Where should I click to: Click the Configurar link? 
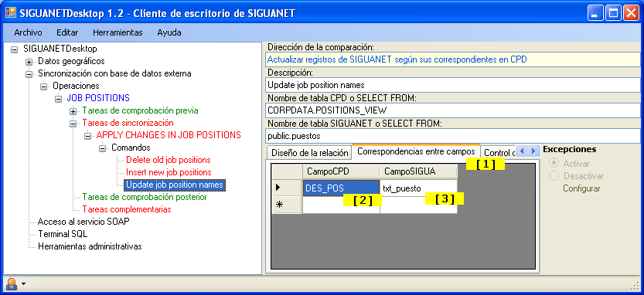point(581,188)
